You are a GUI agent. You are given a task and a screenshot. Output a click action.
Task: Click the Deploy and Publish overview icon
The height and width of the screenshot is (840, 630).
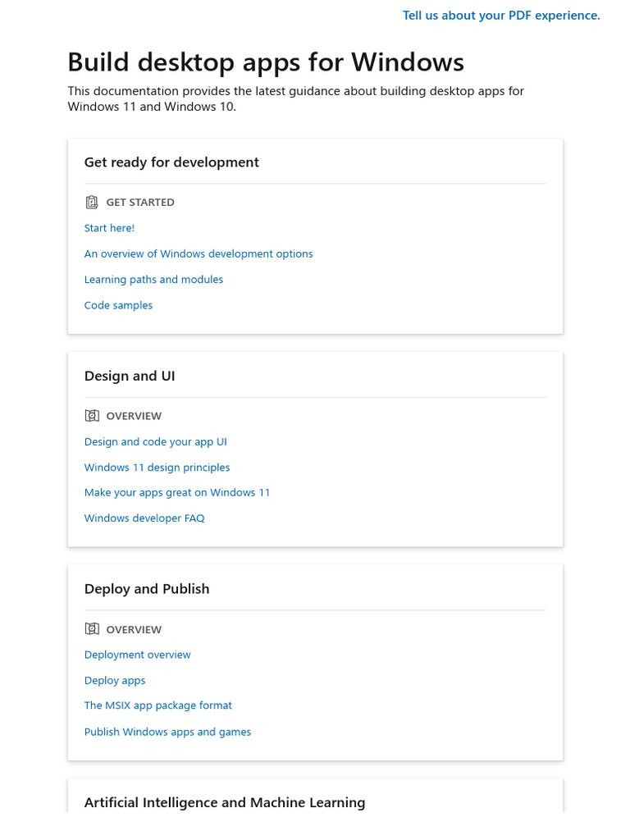92,629
